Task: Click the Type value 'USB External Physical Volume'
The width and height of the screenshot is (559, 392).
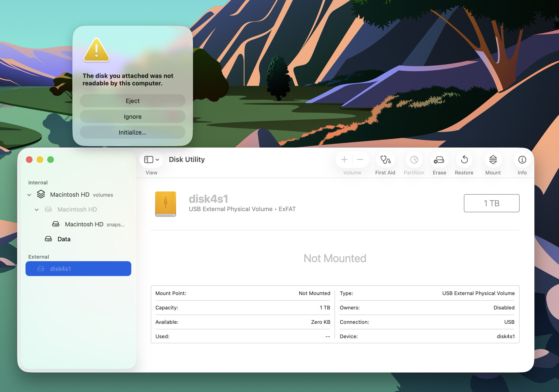Action: click(478, 293)
